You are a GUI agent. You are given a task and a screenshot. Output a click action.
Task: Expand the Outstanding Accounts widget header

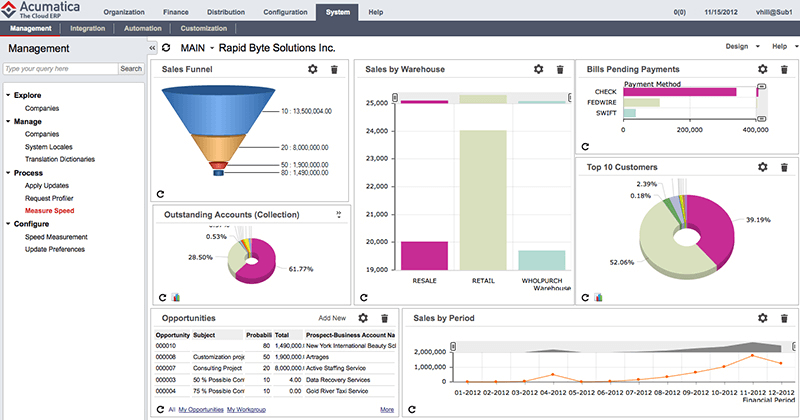point(339,215)
